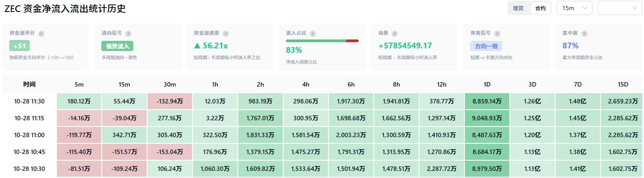Click the -119.77万 red cell
Image resolution: width=644 pixels, height=178 pixels.
tap(79, 135)
